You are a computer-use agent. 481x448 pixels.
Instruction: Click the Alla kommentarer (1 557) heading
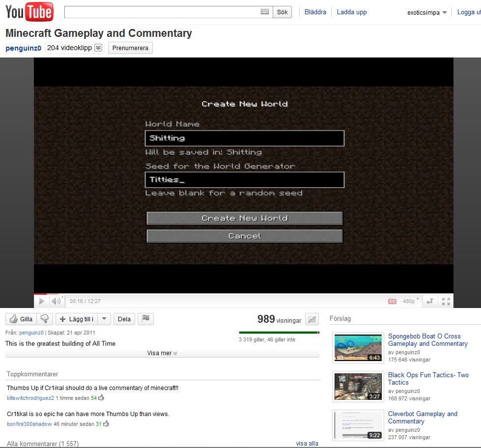(43, 444)
